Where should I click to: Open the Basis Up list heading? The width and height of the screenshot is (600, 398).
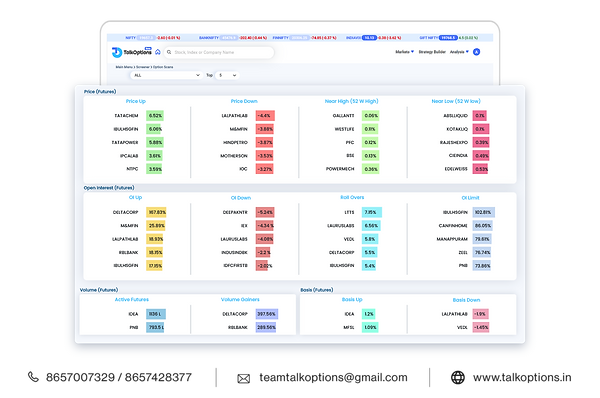pos(352,300)
